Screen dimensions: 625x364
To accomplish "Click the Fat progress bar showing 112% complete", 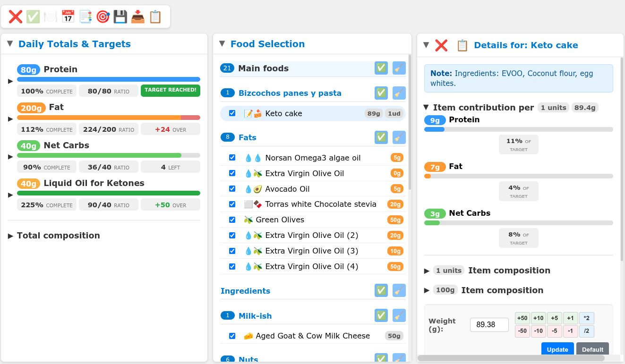I will point(108,118).
